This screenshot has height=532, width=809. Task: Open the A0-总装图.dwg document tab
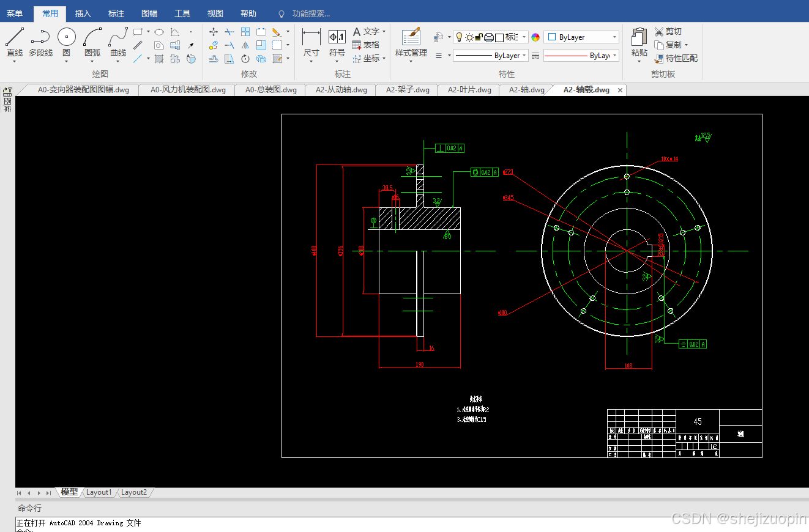[x=271, y=89]
